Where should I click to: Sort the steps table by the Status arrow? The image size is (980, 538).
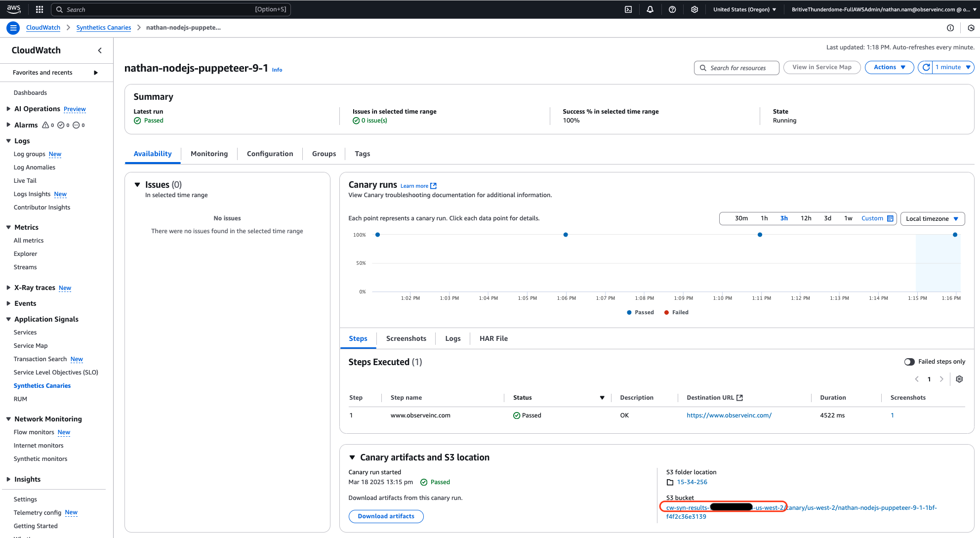point(602,398)
